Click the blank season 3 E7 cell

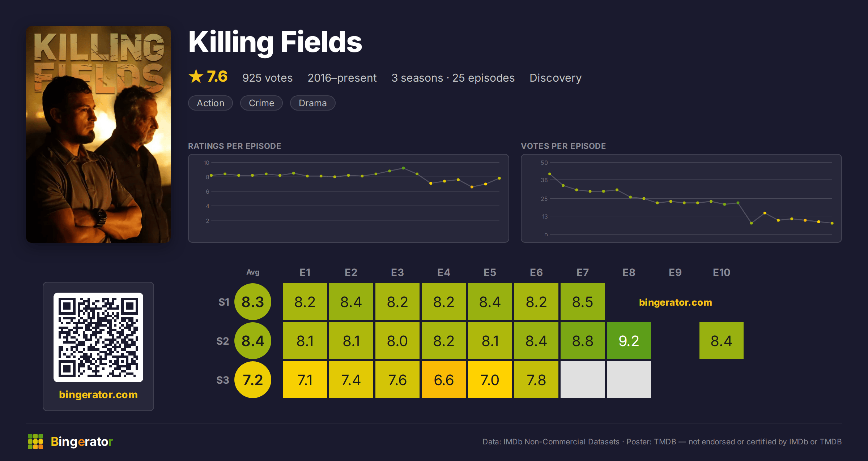pos(583,380)
